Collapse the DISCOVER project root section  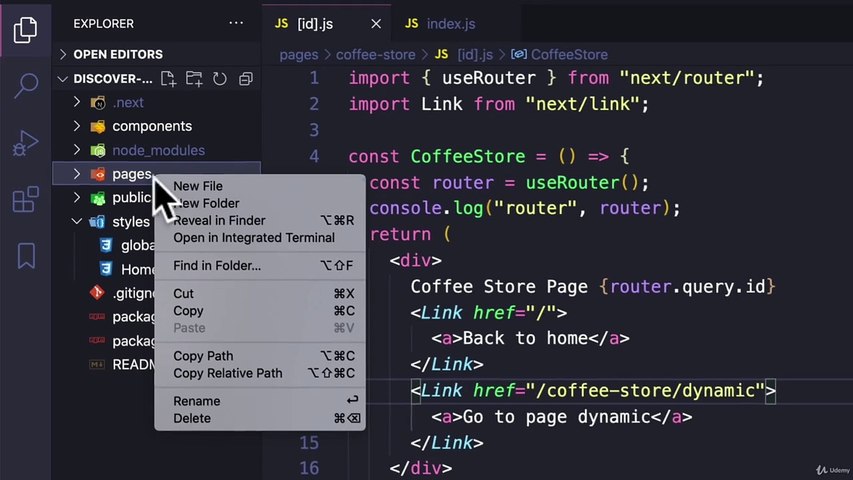click(63, 79)
